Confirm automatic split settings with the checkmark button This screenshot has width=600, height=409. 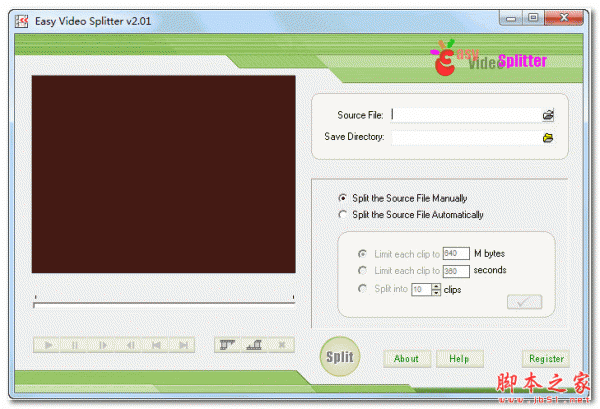pos(524,302)
